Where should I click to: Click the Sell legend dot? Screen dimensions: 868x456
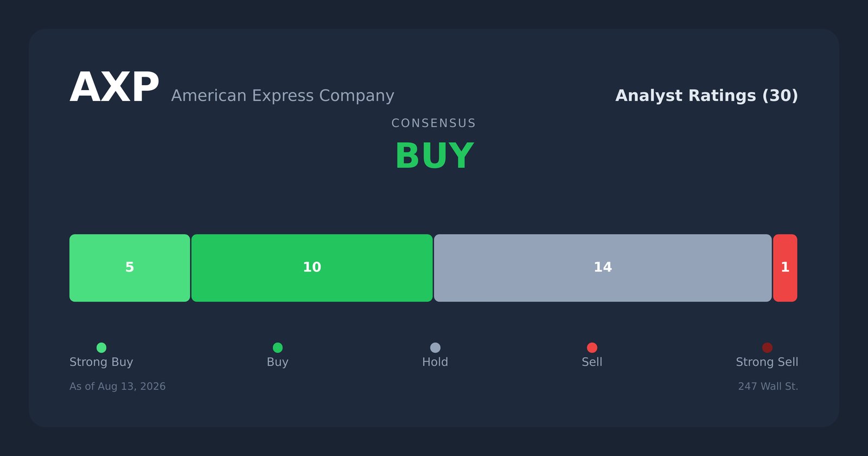[592, 347]
